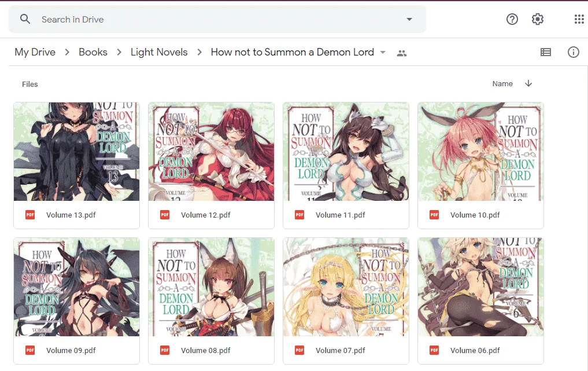The width and height of the screenshot is (588, 371).
Task: Click the Files section label
Action: (x=29, y=84)
